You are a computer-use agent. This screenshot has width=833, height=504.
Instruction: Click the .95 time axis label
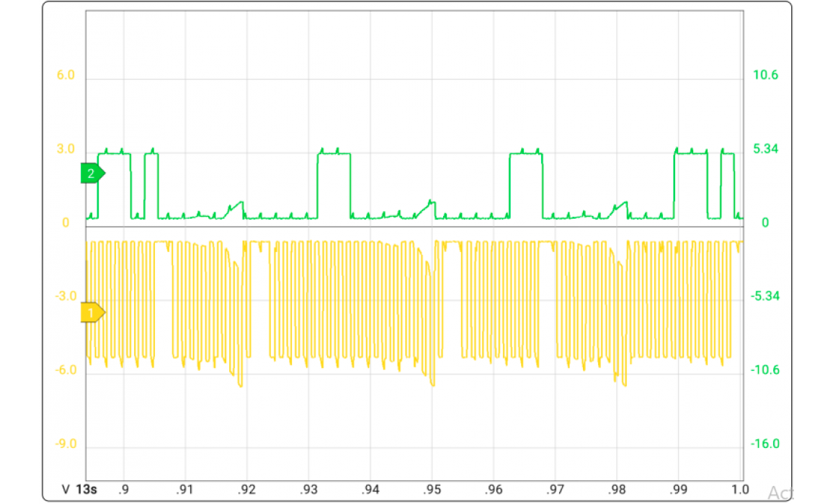(431, 490)
